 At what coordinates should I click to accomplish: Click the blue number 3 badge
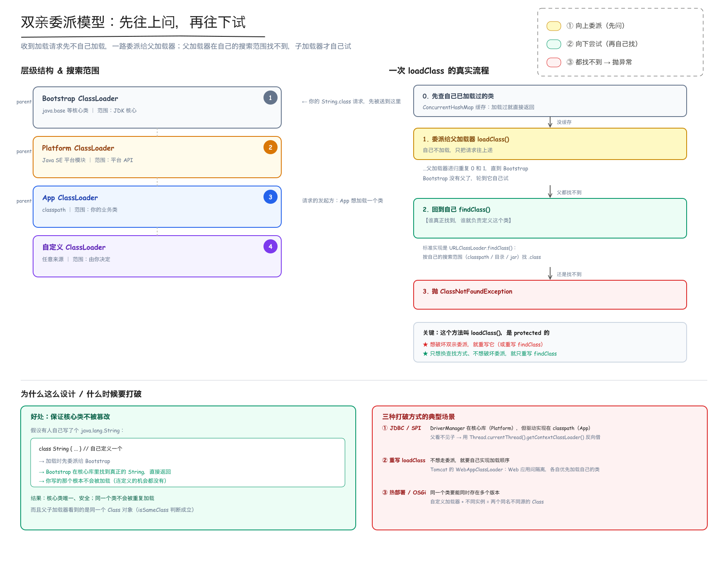[271, 197]
